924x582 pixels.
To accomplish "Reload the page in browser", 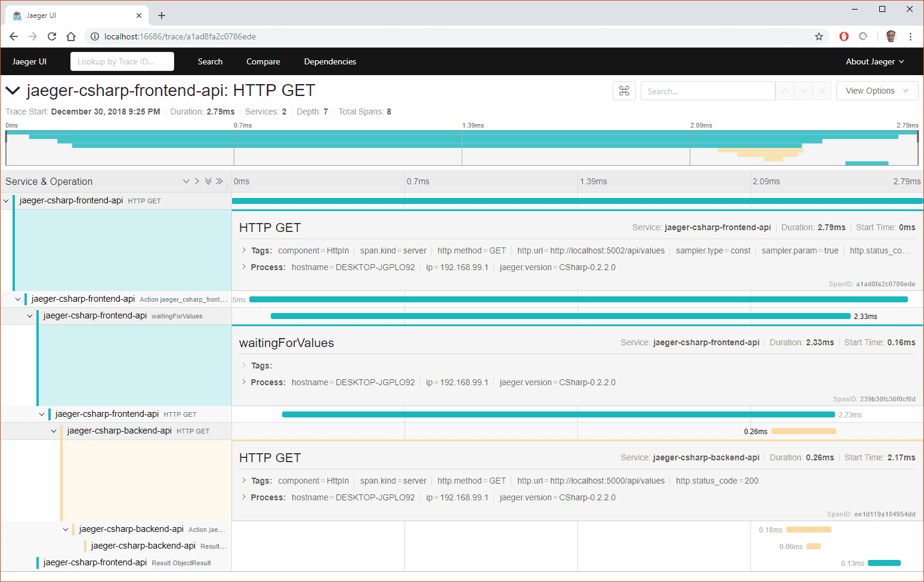I will 52,36.
